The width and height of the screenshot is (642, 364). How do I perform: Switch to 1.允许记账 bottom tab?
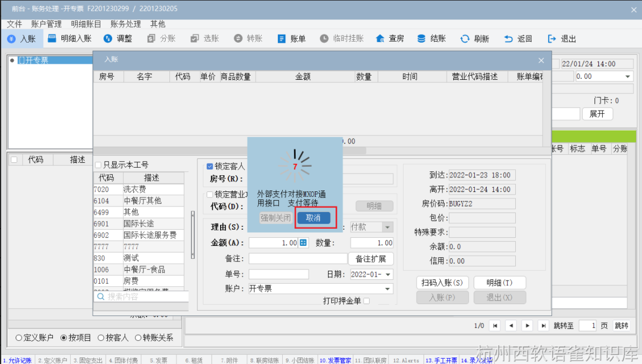pyautogui.click(x=17, y=360)
